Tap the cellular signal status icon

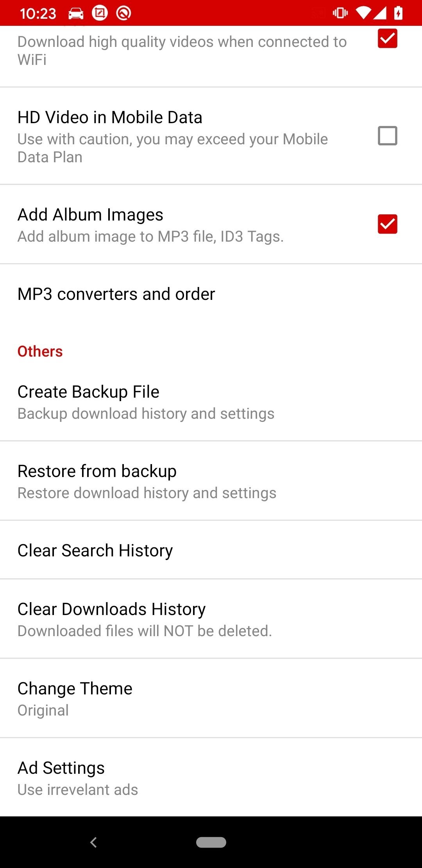tap(379, 13)
